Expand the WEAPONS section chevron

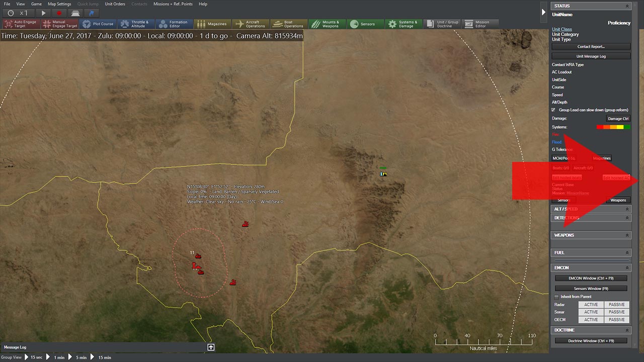[x=627, y=235]
